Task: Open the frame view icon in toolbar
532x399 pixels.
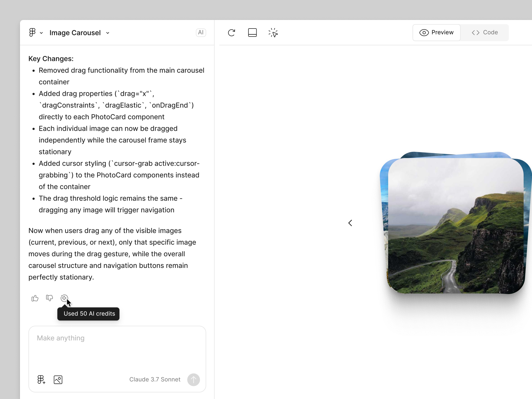Action: pos(252,32)
